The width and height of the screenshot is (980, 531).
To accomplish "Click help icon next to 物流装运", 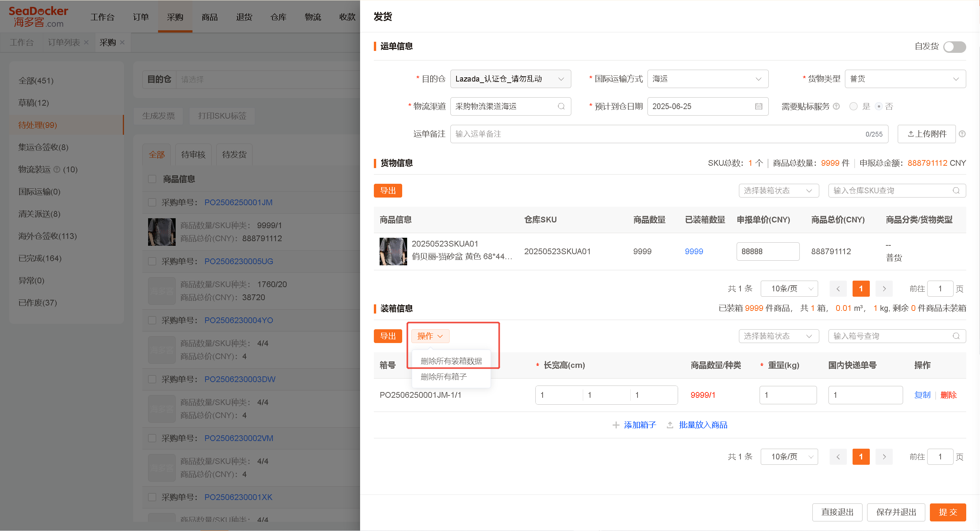I will (x=57, y=169).
